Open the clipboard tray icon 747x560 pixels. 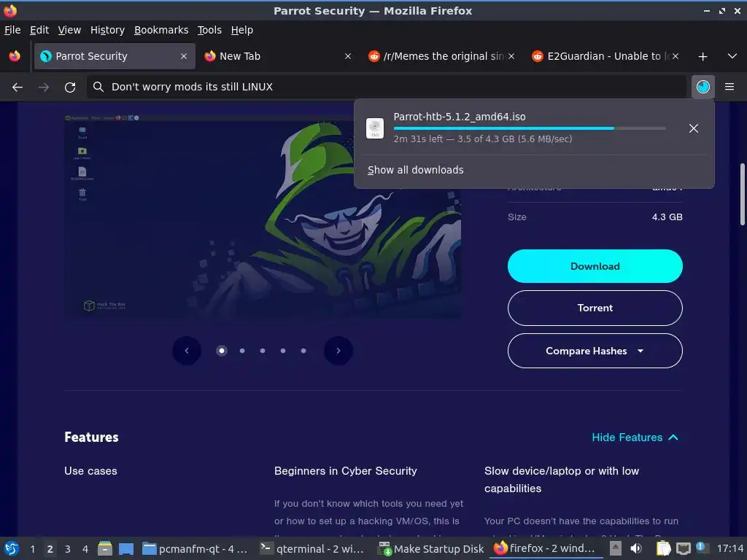click(x=663, y=549)
